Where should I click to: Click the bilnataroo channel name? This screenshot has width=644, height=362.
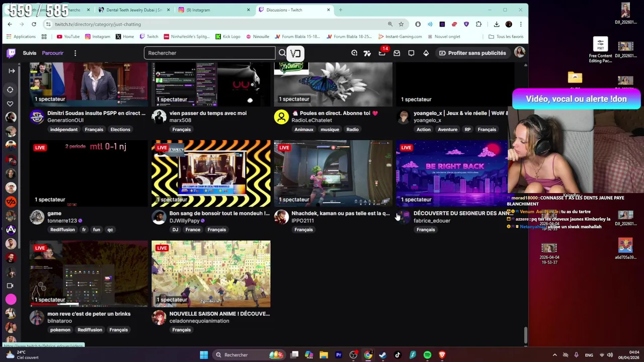[59, 321]
